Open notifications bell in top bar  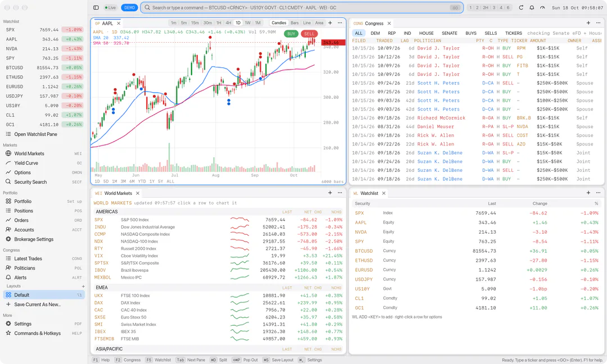pos(532,7)
